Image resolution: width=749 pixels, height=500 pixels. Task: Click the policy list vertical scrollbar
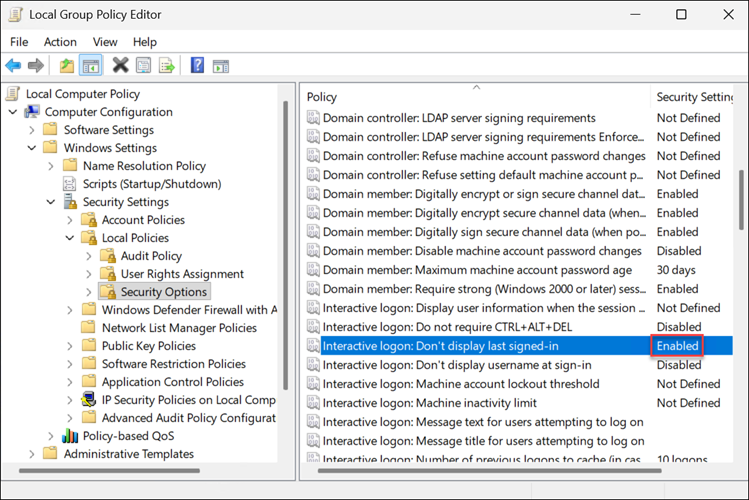click(x=741, y=201)
